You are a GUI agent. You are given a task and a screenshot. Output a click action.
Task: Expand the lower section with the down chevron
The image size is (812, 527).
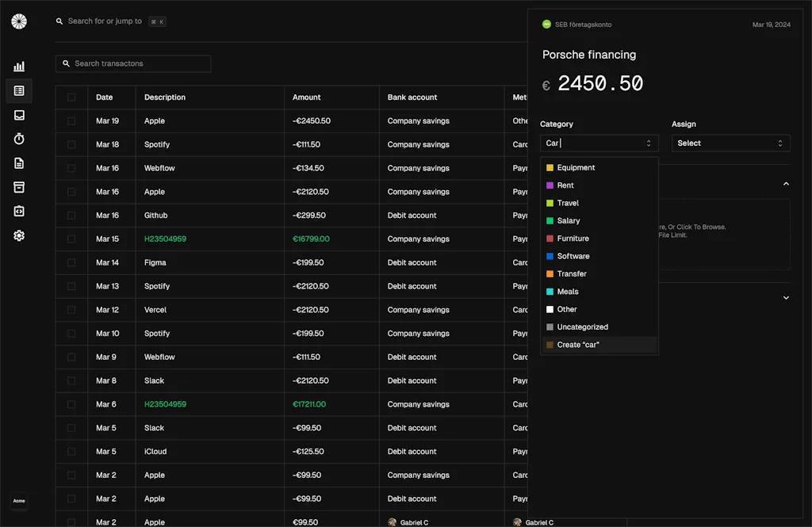(x=786, y=297)
